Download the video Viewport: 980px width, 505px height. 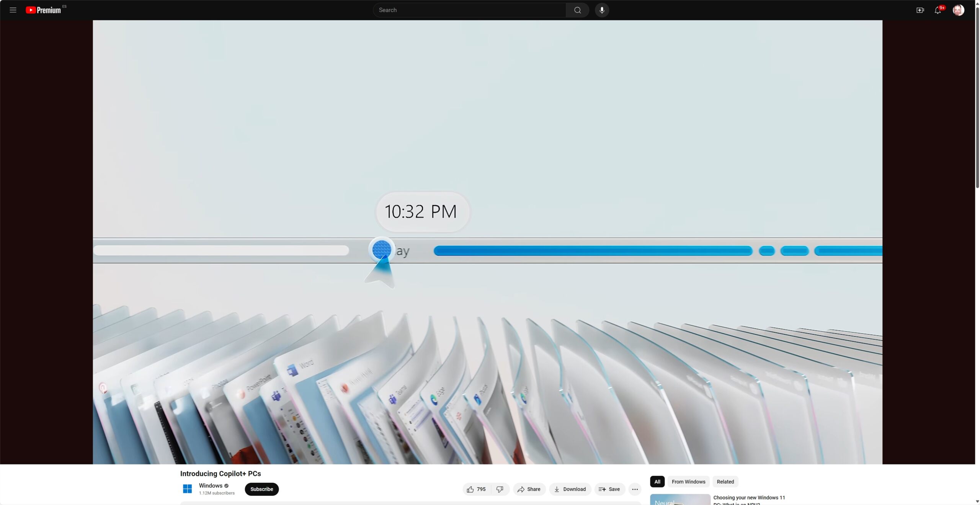click(x=570, y=489)
